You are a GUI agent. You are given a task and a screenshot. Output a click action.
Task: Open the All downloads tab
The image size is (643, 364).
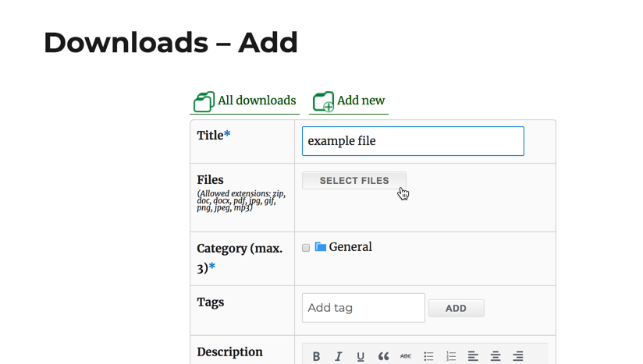[x=256, y=101]
